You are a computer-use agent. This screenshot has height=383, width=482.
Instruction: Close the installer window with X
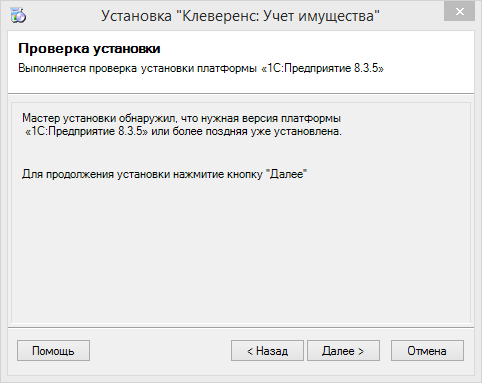[460, 11]
